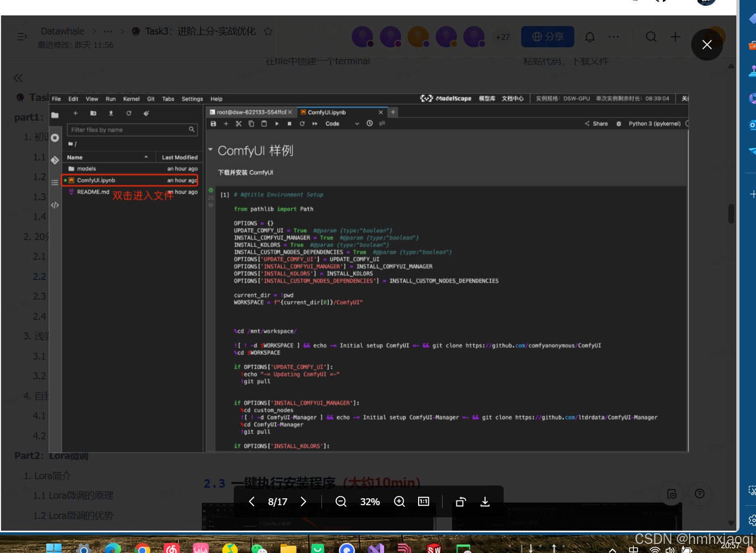Expand the breadcrumb ellipsis
Screen dimensions: 756x553
coord(108,31)
